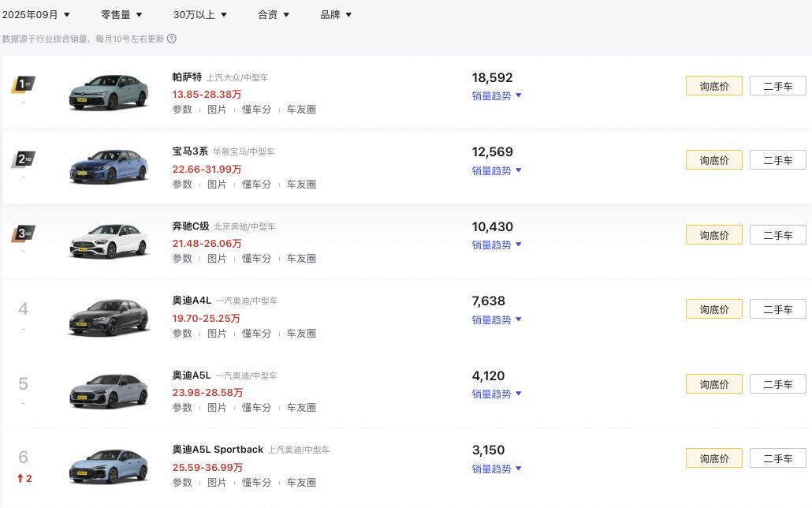Open the 品牌 brand dropdown

click(x=336, y=14)
